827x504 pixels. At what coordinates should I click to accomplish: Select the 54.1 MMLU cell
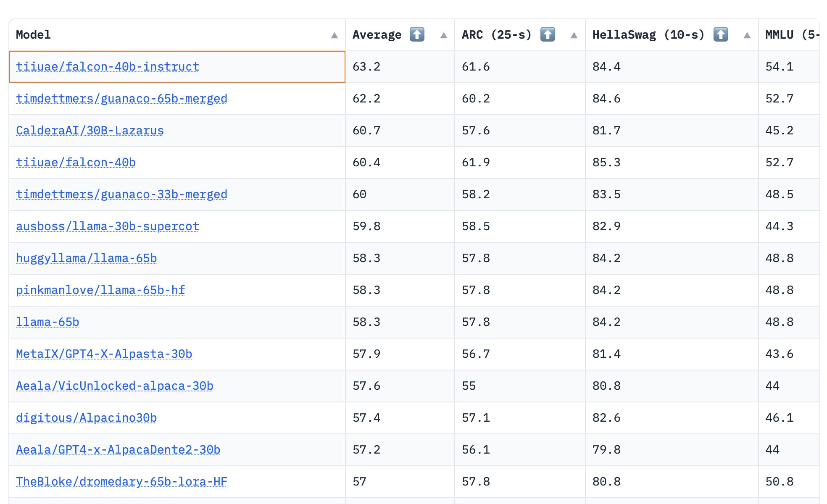click(x=789, y=67)
